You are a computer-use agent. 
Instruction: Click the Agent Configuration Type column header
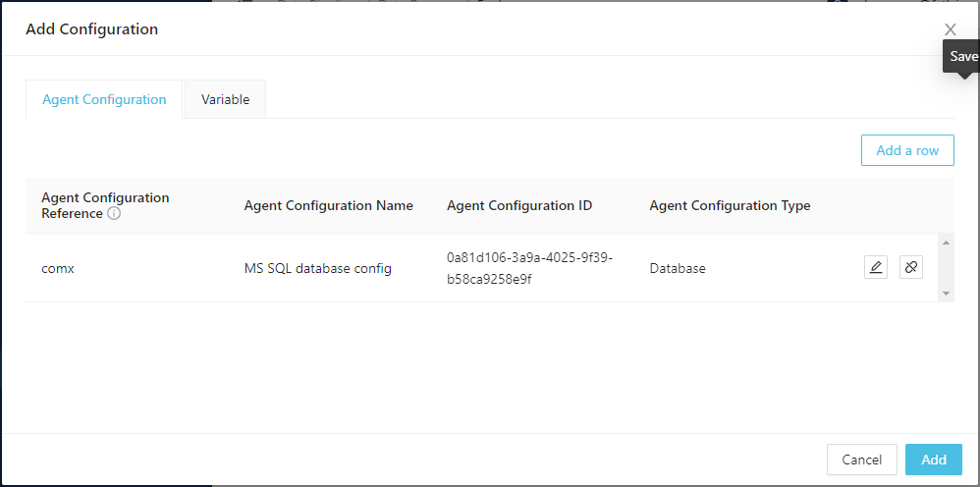730,205
